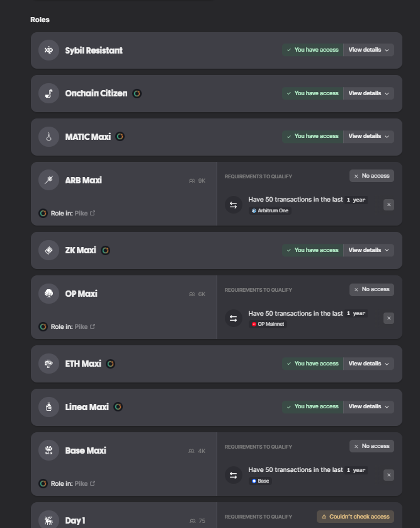Click the Sybil Resistant role icon

[48, 50]
